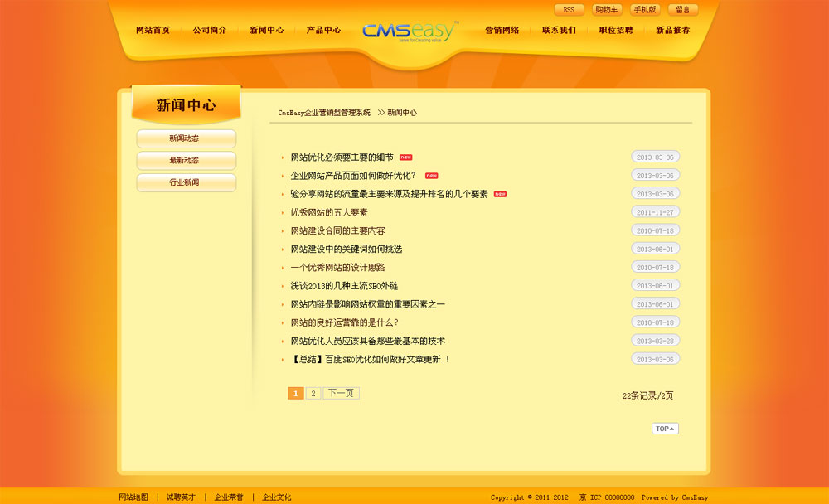
Task: Open 产品中心 navigation item
Action: [323, 31]
